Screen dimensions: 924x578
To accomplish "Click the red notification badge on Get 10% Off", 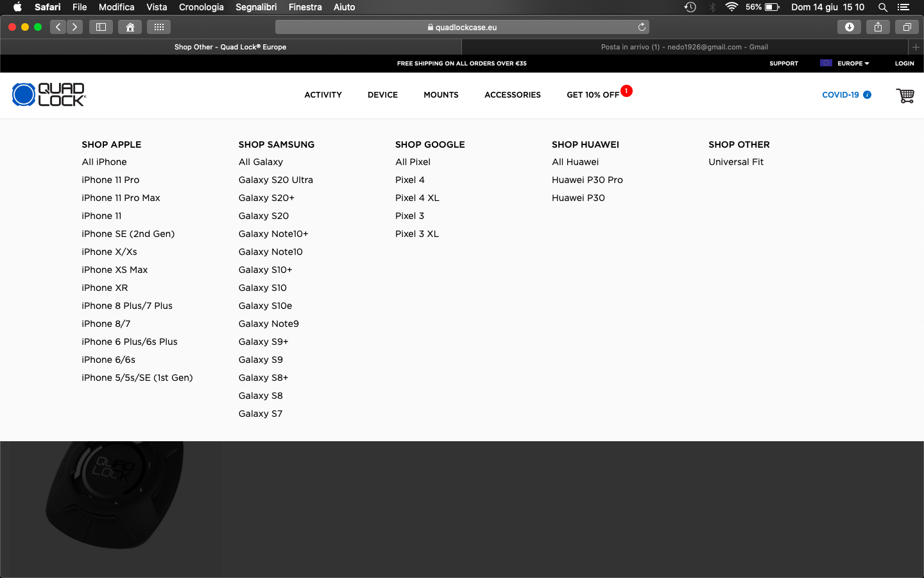I will coord(626,91).
